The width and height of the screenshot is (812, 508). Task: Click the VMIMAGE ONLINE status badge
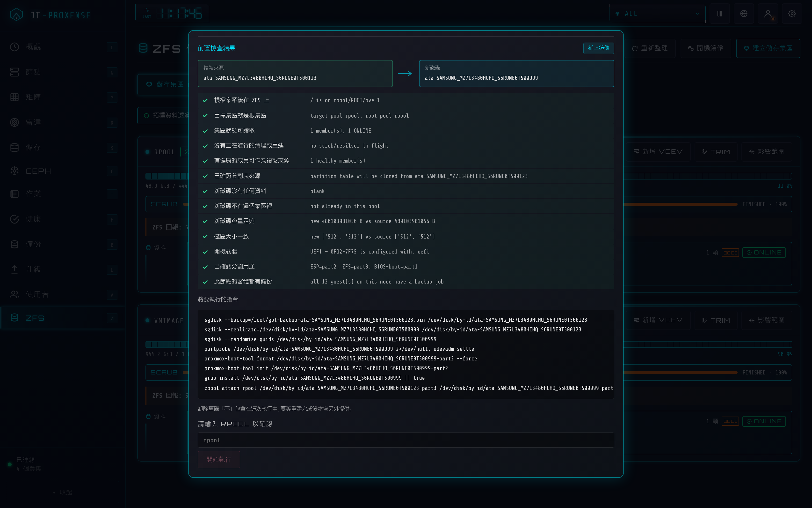pos(764,421)
